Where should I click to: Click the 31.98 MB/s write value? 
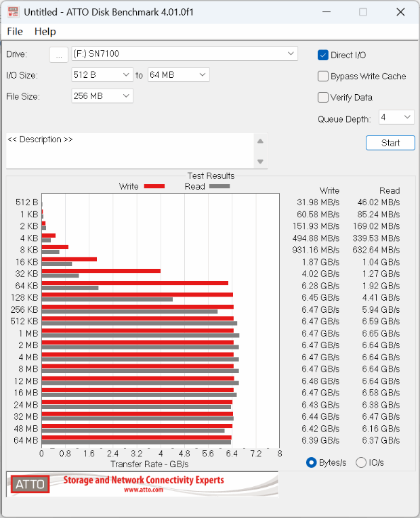pos(318,202)
